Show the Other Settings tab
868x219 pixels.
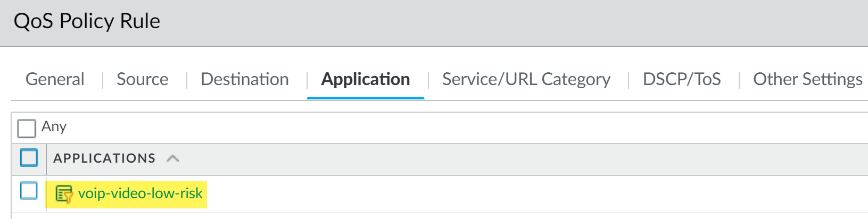coord(807,79)
